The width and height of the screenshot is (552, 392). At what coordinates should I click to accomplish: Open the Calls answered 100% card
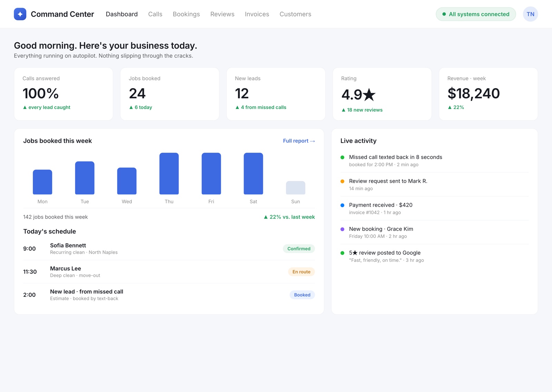tap(63, 94)
